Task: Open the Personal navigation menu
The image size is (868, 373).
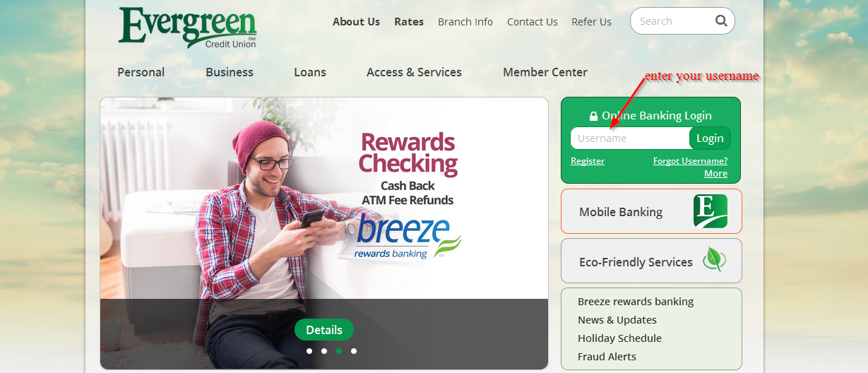Action: pyautogui.click(x=141, y=72)
